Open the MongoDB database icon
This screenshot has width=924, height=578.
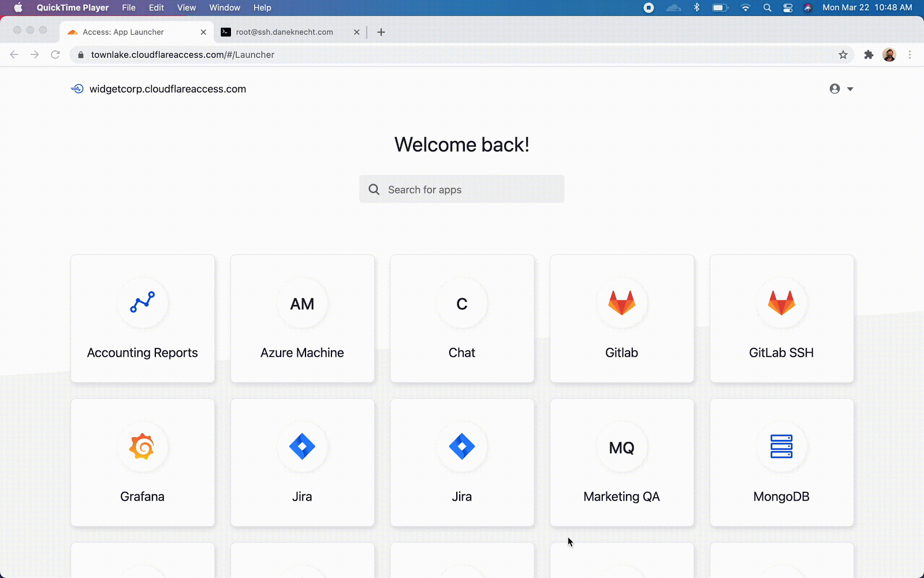781,447
